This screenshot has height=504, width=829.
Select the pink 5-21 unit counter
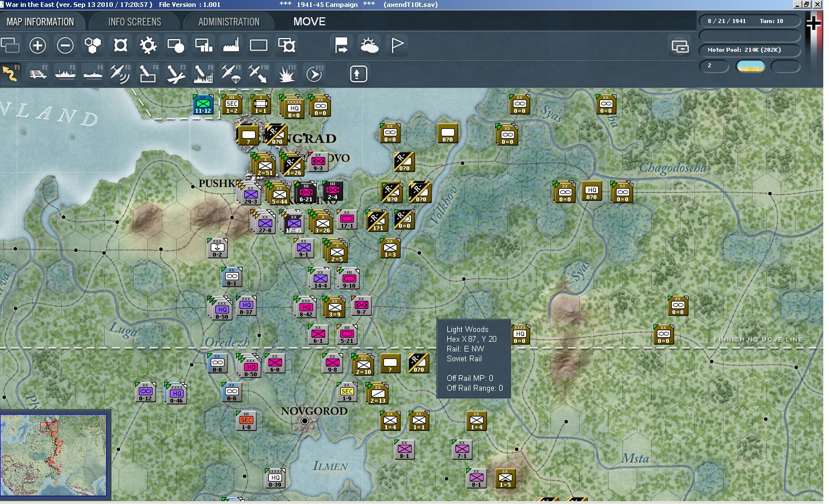pyautogui.click(x=347, y=334)
